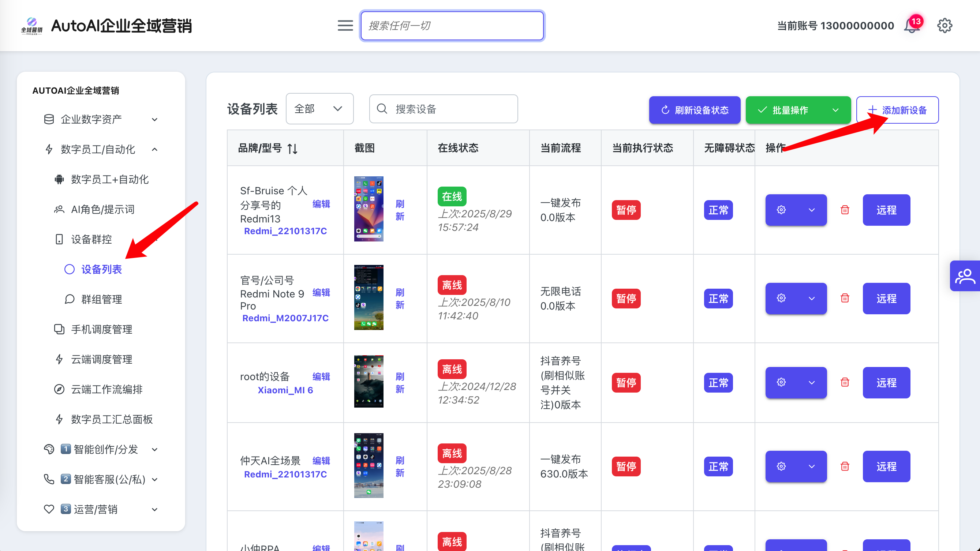Select 设备列表 in sidebar

point(93,269)
